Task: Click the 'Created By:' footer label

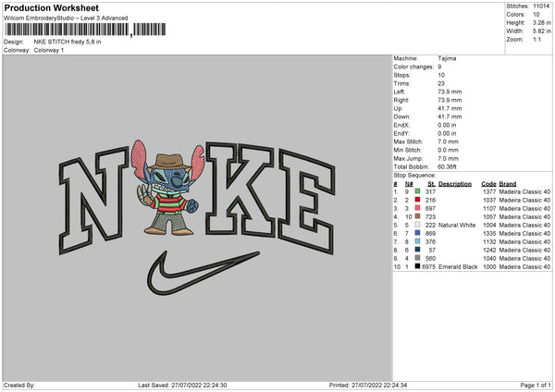Action: point(19,385)
